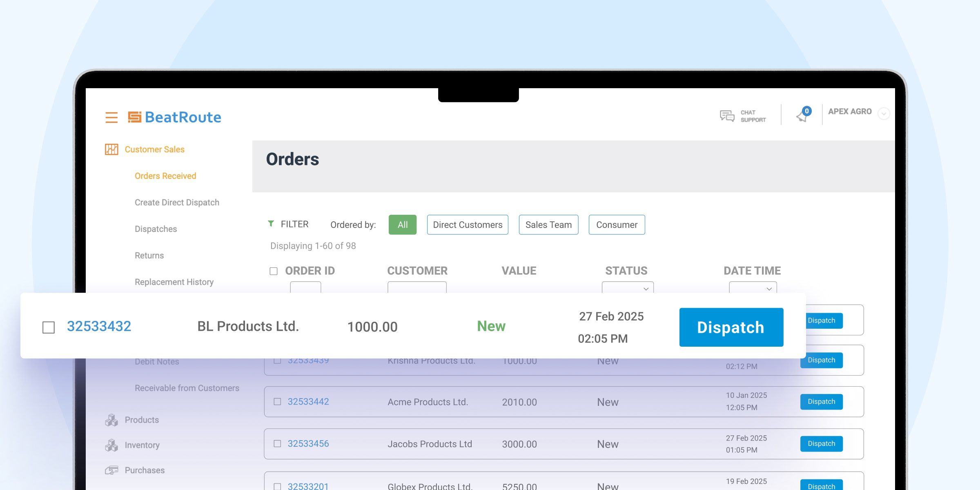This screenshot has width=980, height=490.
Task: Click 'Displaying 1-60 of 98' text
Action: click(x=313, y=246)
